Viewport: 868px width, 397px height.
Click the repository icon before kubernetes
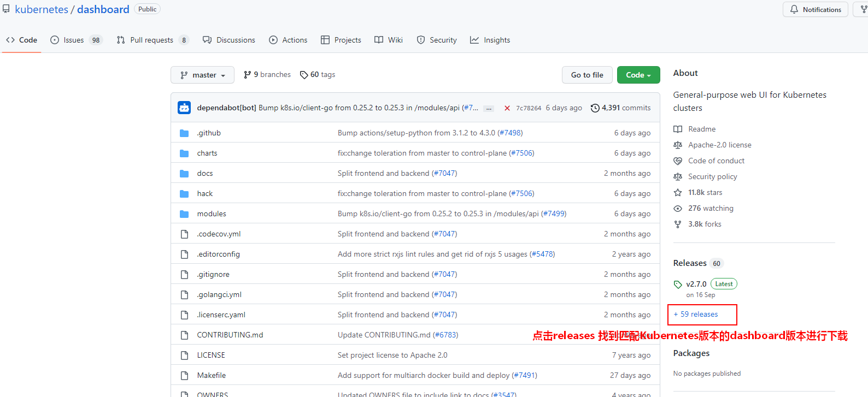pos(6,9)
